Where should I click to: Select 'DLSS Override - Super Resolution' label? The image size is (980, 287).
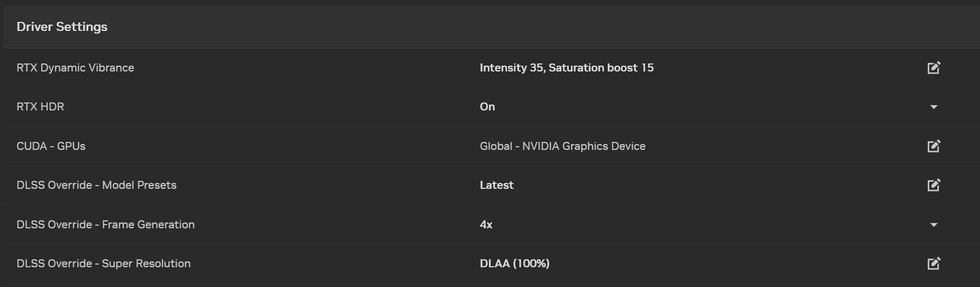(x=103, y=264)
